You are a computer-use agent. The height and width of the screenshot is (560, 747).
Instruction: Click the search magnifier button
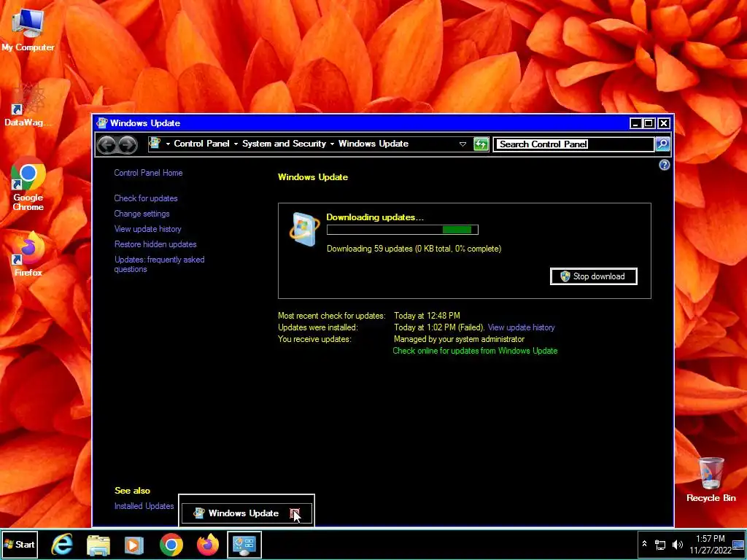[x=662, y=144]
